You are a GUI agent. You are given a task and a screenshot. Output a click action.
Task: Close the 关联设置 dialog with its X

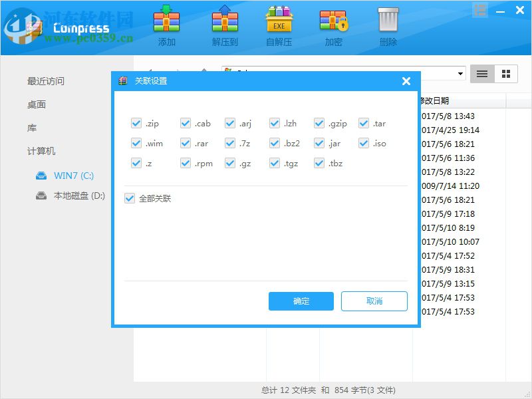(406, 81)
